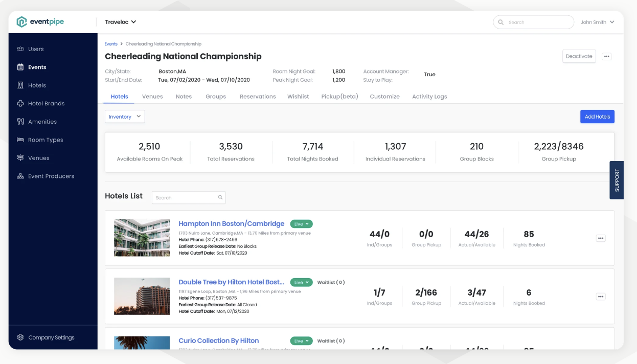This screenshot has width=637, height=364.
Task: Open the Activity Logs tab
Action: tap(429, 97)
